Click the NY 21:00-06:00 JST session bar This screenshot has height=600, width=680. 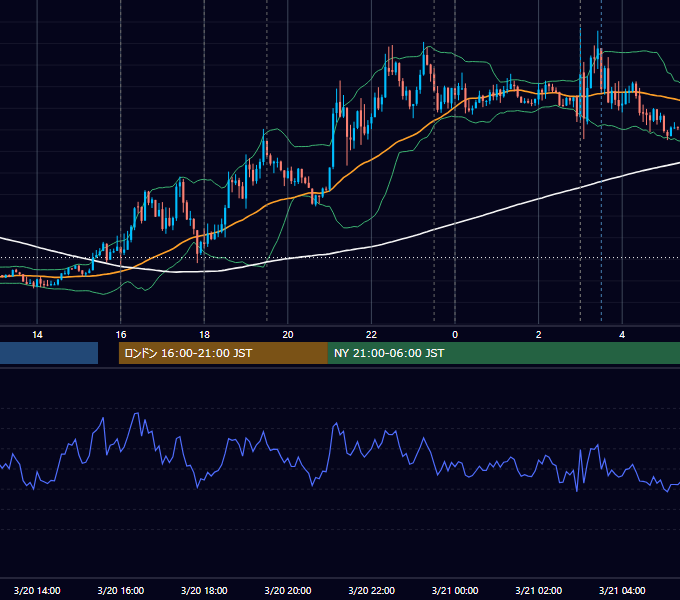coord(503,353)
